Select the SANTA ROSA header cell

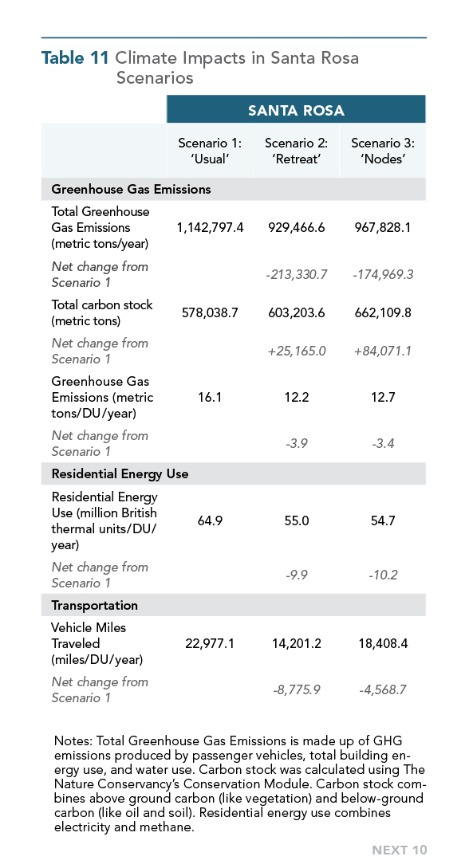(296, 110)
